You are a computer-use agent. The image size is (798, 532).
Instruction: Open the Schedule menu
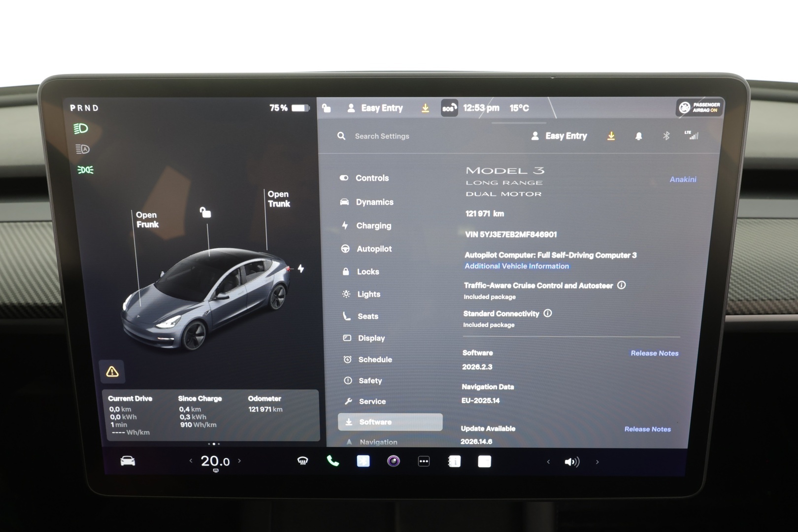[368, 360]
